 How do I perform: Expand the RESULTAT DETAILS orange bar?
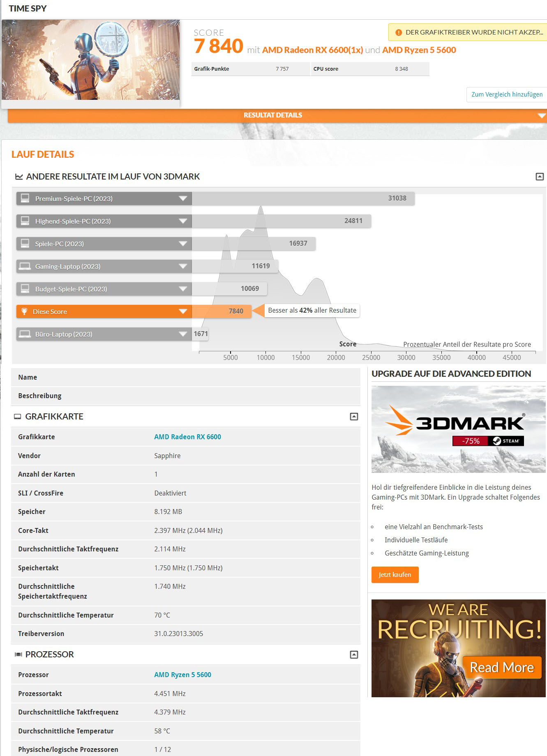pyautogui.click(x=277, y=115)
